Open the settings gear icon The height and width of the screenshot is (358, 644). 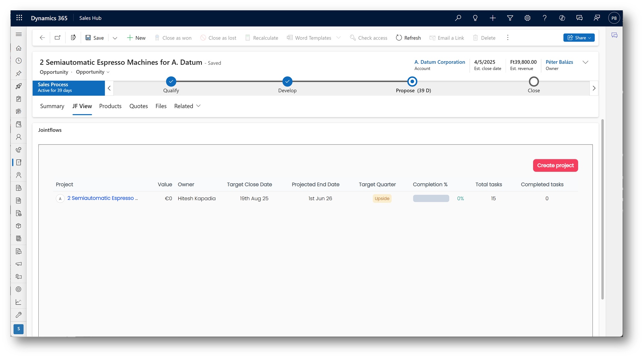tap(527, 18)
